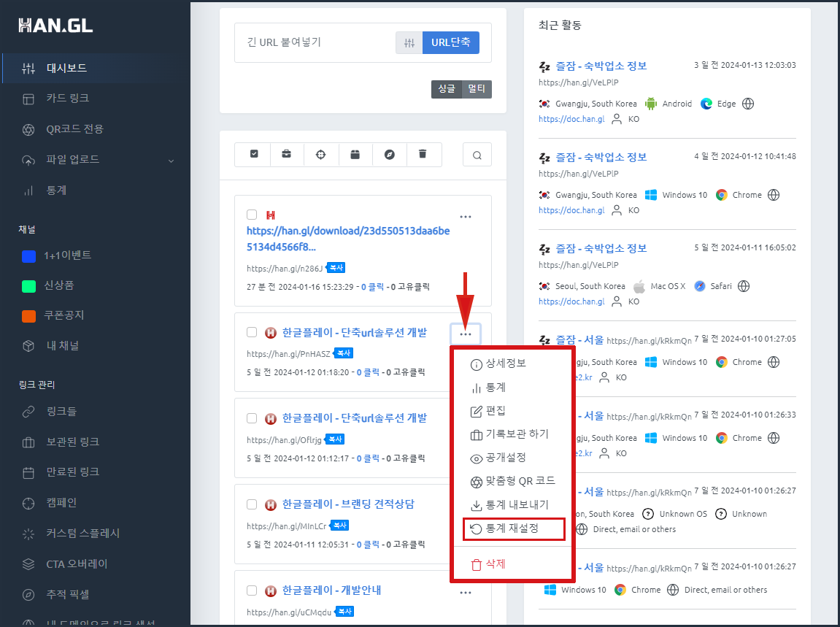
Task: Check the 개발안내 link checkbox
Action: pyautogui.click(x=252, y=591)
